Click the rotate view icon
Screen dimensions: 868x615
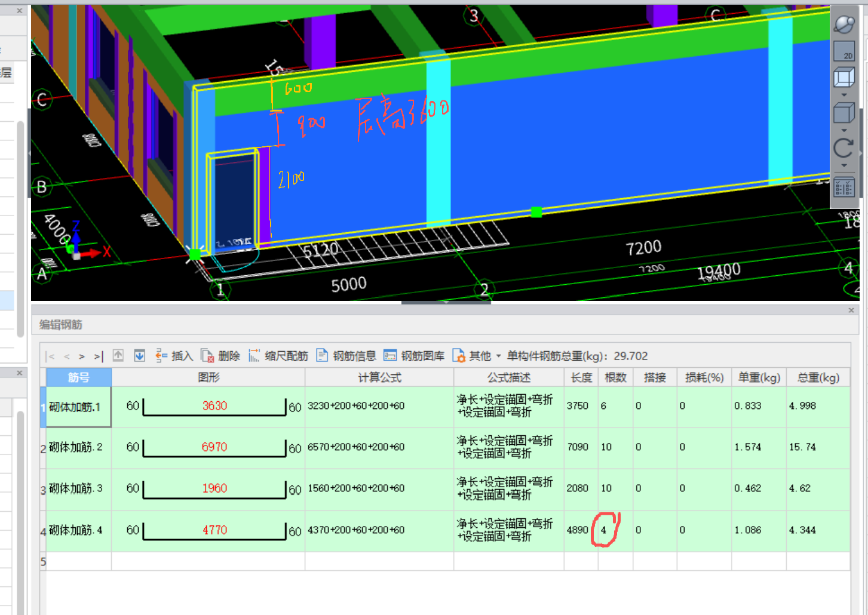point(844,148)
